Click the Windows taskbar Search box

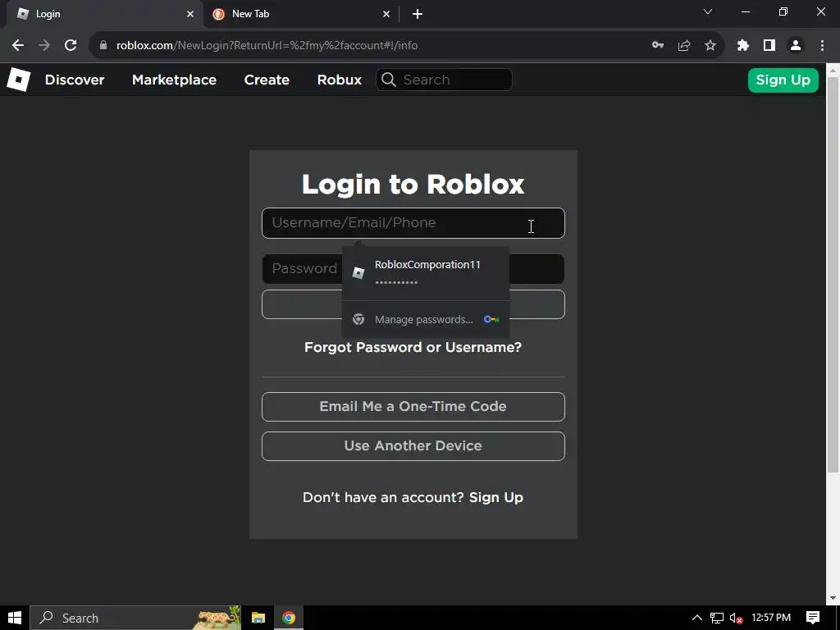[135, 618]
